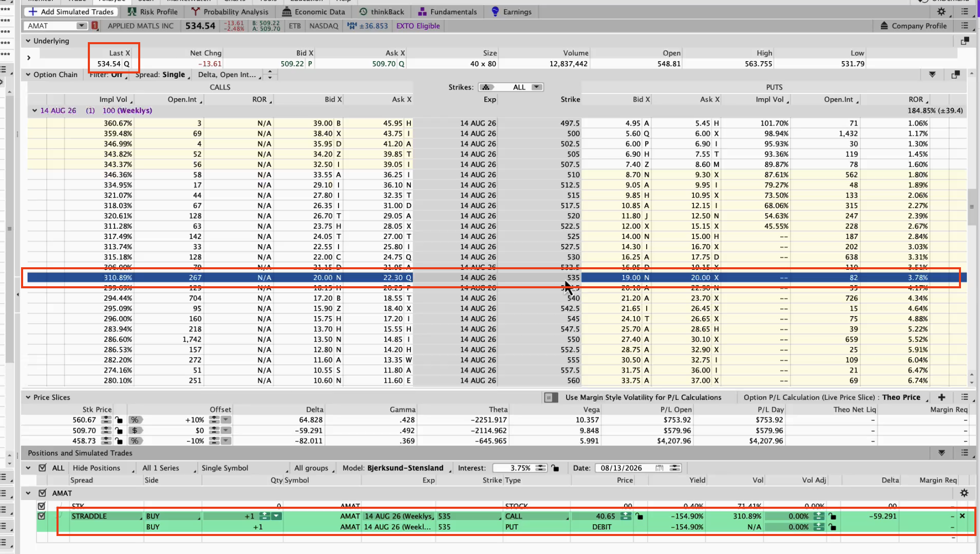Toggle Use Margin Style Volatility switch
Screen dimensions: 980x554
[x=551, y=397]
